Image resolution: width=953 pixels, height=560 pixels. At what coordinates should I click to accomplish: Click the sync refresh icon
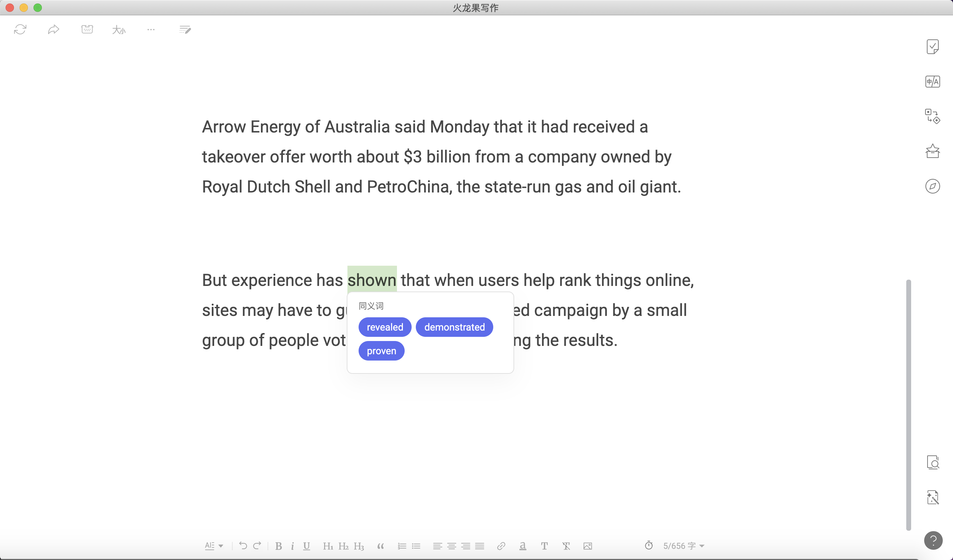click(20, 30)
